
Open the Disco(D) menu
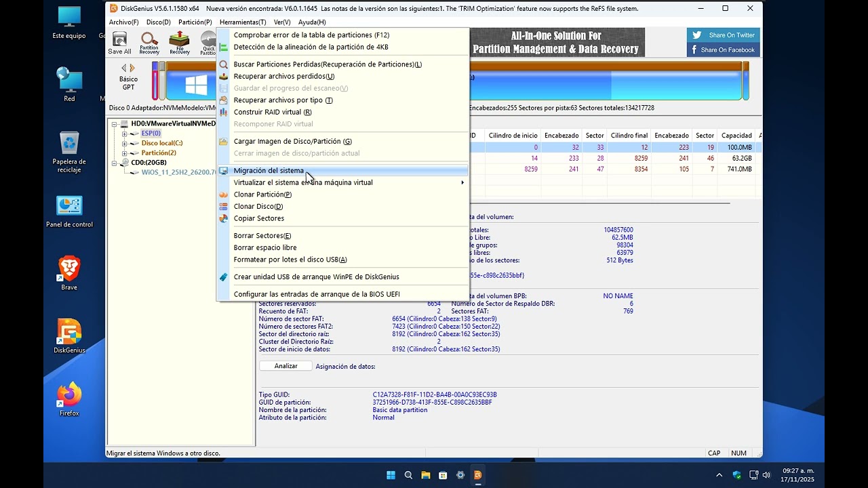[x=159, y=22]
